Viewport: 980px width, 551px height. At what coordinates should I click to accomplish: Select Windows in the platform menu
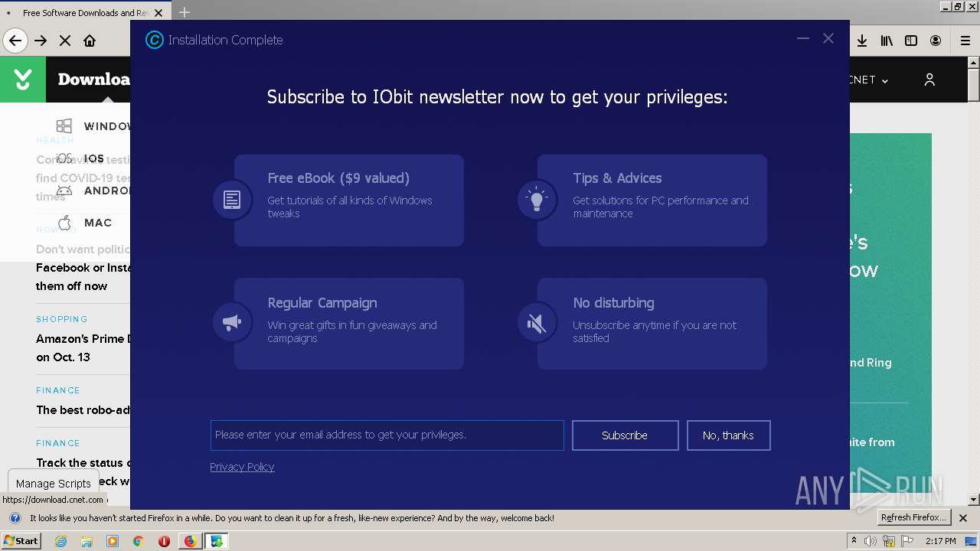tap(93, 126)
